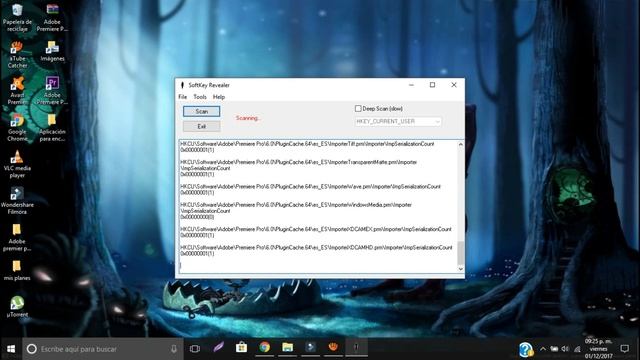Open the Papelera de reciclaje desktop icon
Image resolution: width=640 pixels, height=360 pixels.
[x=17, y=17]
